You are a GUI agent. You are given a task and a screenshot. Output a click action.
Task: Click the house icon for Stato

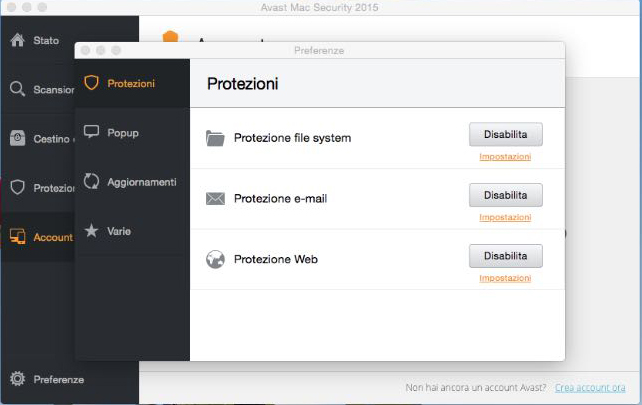click(17, 41)
